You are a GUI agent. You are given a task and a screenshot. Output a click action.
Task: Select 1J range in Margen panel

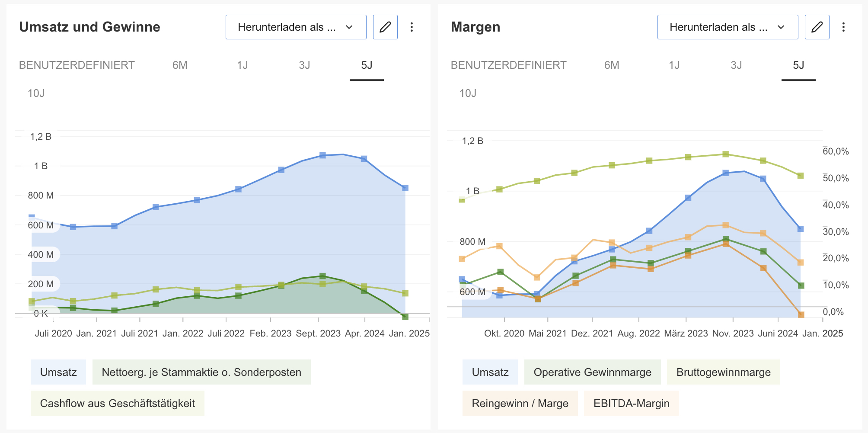coord(674,65)
